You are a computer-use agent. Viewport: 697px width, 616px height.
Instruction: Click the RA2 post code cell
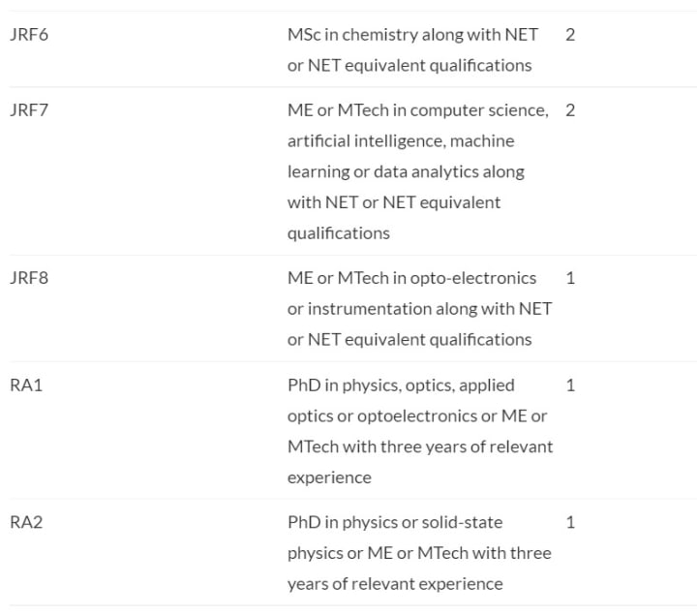[x=26, y=523]
